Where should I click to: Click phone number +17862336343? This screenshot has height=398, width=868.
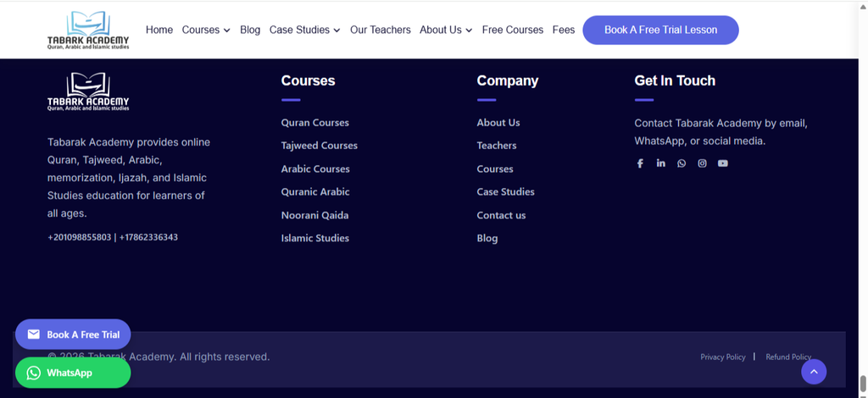click(148, 237)
